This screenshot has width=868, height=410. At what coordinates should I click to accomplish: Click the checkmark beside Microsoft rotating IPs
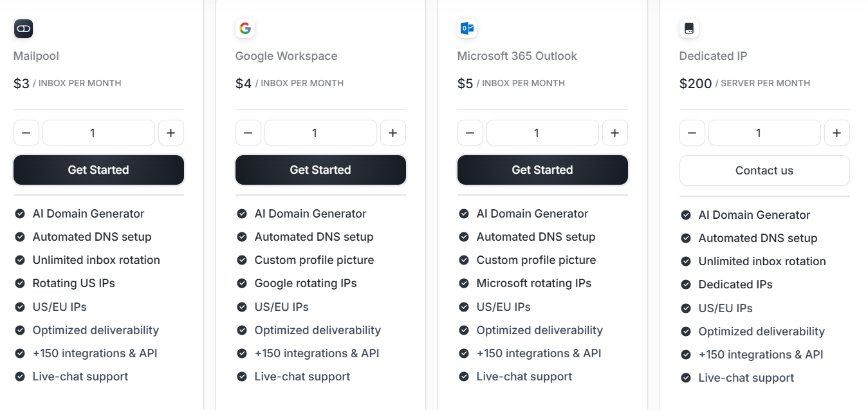pos(464,283)
